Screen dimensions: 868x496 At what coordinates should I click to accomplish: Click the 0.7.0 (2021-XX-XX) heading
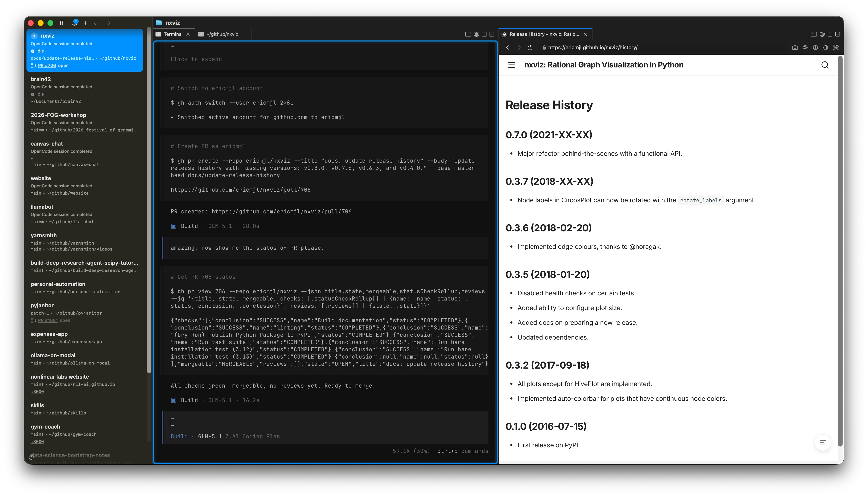(548, 135)
